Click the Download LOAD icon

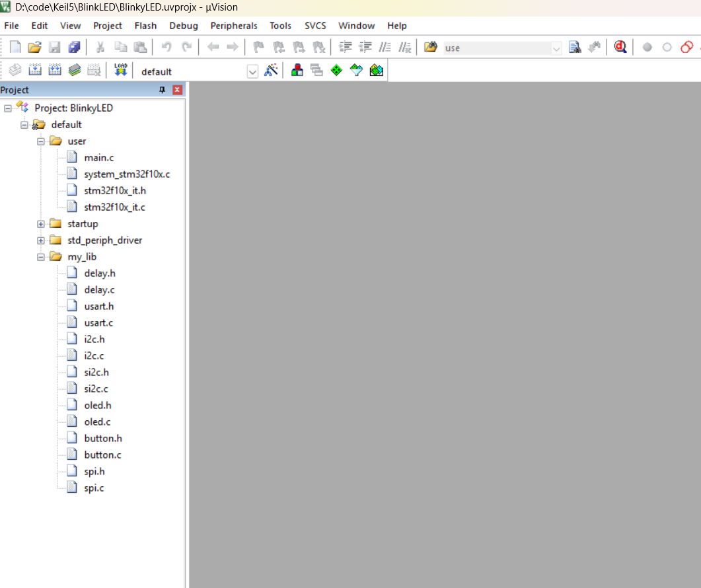point(121,70)
